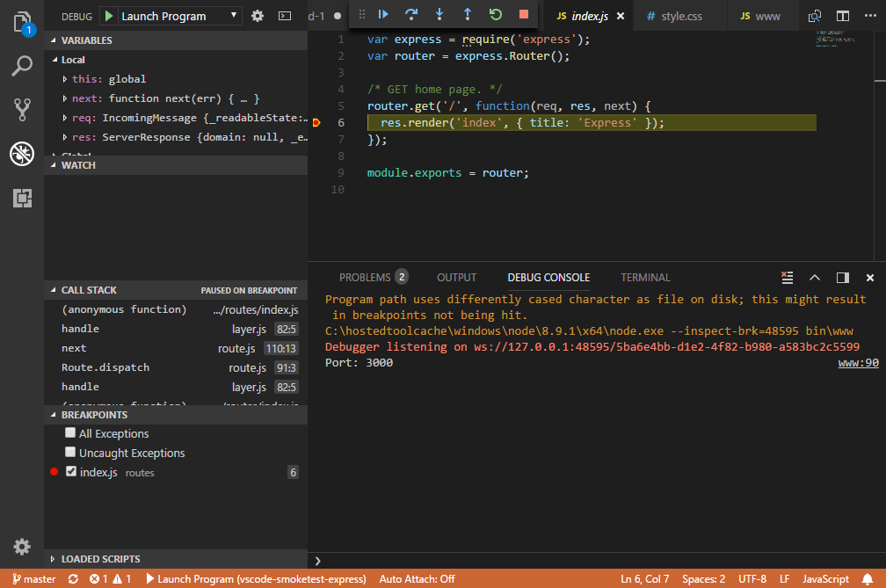Synchronize changes in status bar
The height and width of the screenshot is (588, 886).
coord(74,579)
